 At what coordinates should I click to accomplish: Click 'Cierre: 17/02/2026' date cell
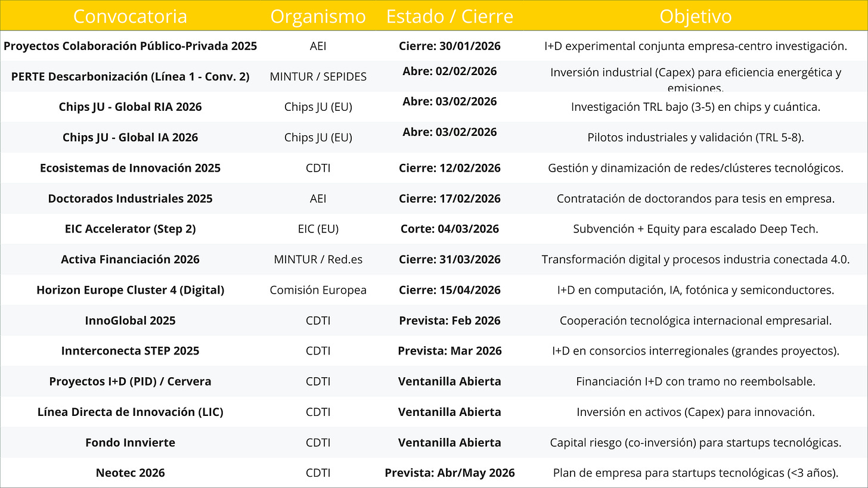point(449,199)
